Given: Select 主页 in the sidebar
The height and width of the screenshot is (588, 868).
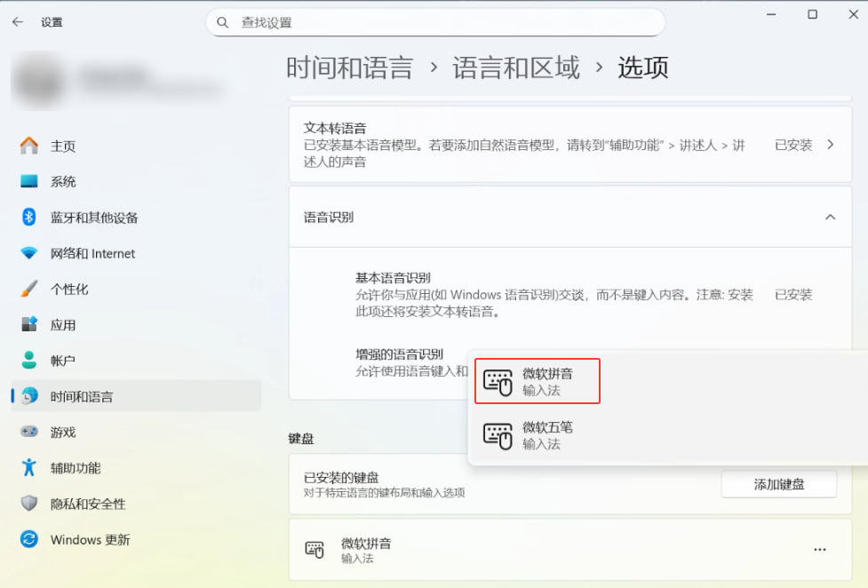Looking at the screenshot, I should pyautogui.click(x=136, y=146).
